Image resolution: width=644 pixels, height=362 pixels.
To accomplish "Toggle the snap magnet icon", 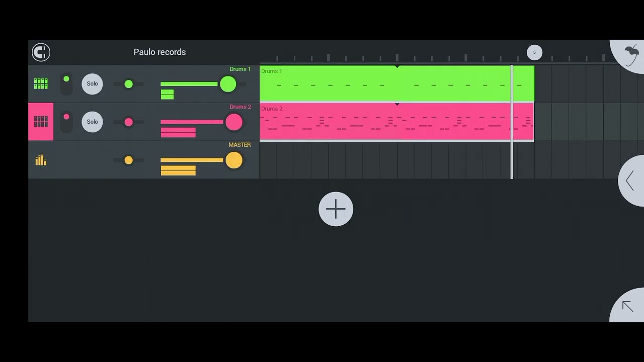I will pos(41,52).
